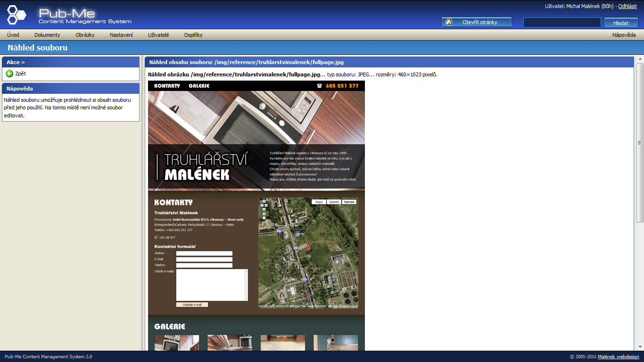Click the Náhled obsahu souboru header
This screenshot has width=644, height=362.
[389, 62]
